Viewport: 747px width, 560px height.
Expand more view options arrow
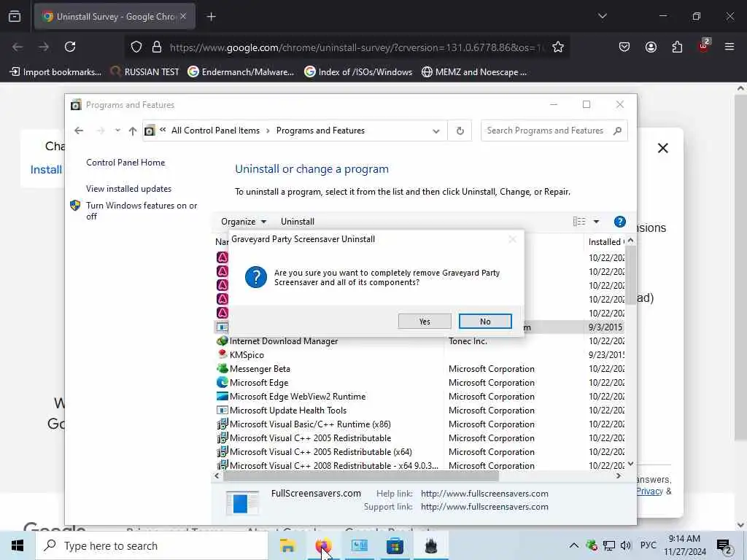(x=596, y=222)
